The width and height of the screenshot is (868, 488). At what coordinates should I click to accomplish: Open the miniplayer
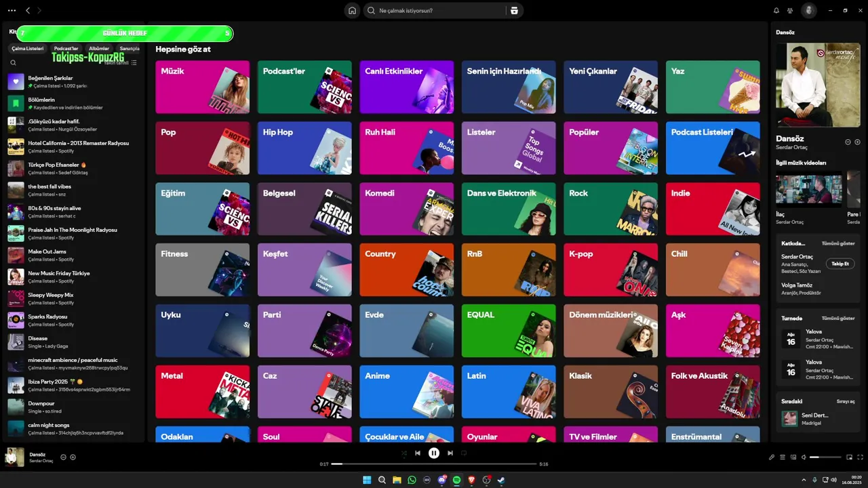850,457
